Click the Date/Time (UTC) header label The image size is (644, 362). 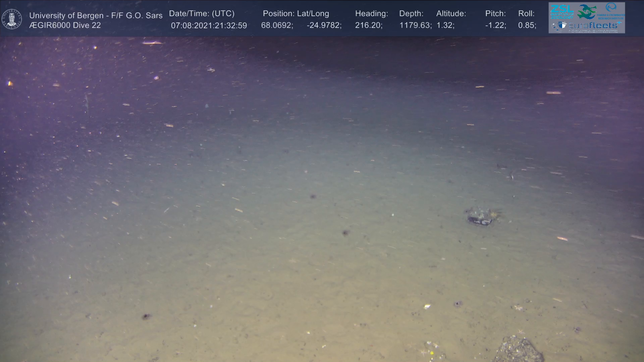point(202,13)
